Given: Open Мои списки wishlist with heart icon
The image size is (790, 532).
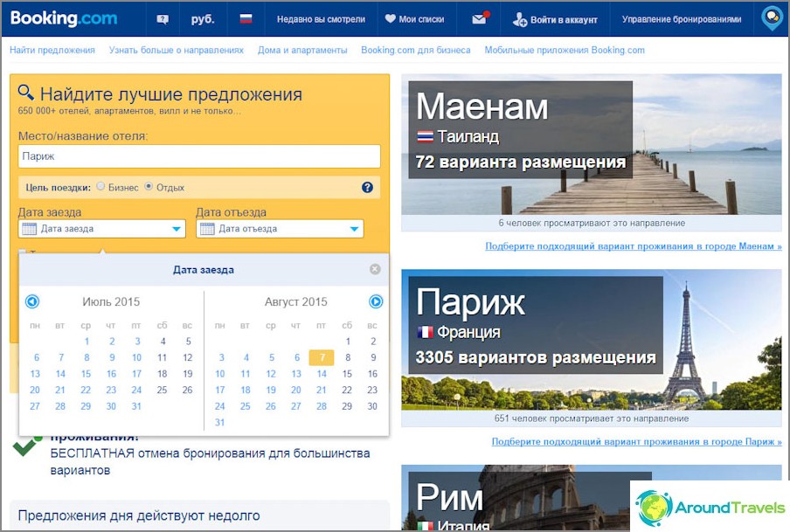Looking at the screenshot, I should (x=414, y=19).
